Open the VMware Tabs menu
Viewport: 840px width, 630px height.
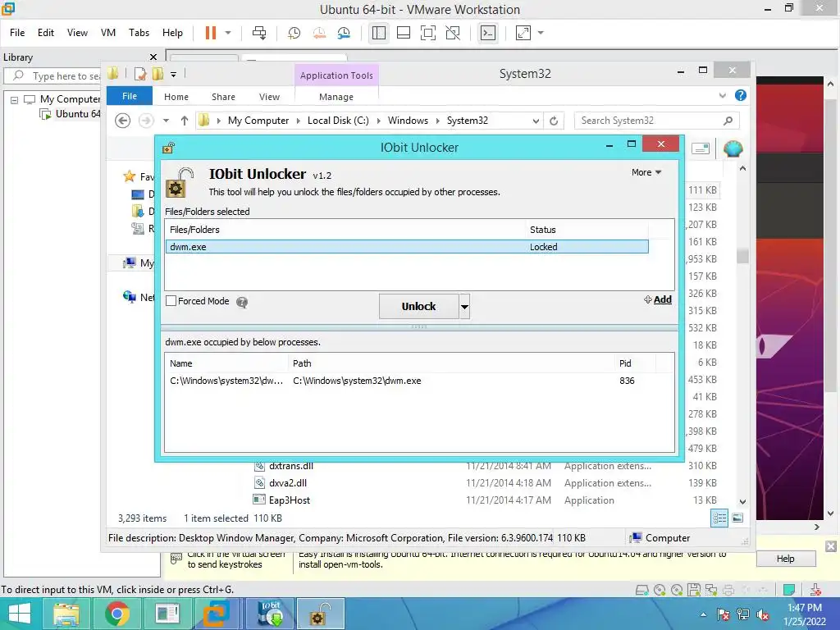coord(139,33)
